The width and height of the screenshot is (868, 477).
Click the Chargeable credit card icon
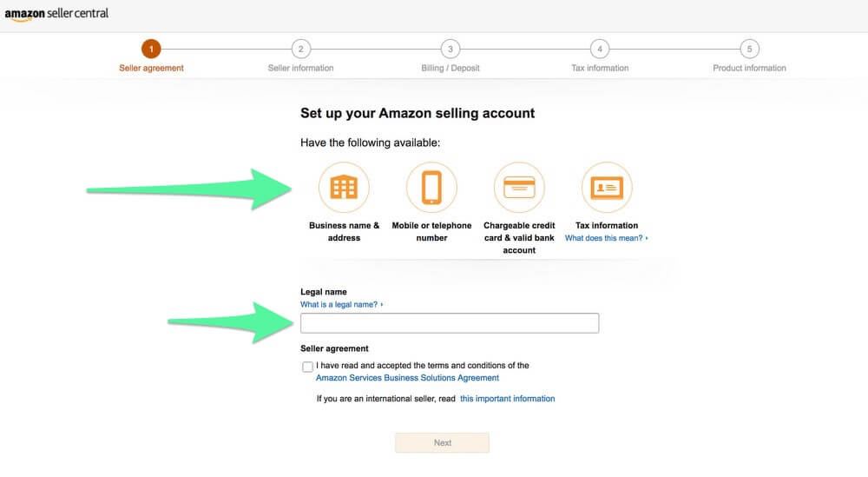pos(519,188)
